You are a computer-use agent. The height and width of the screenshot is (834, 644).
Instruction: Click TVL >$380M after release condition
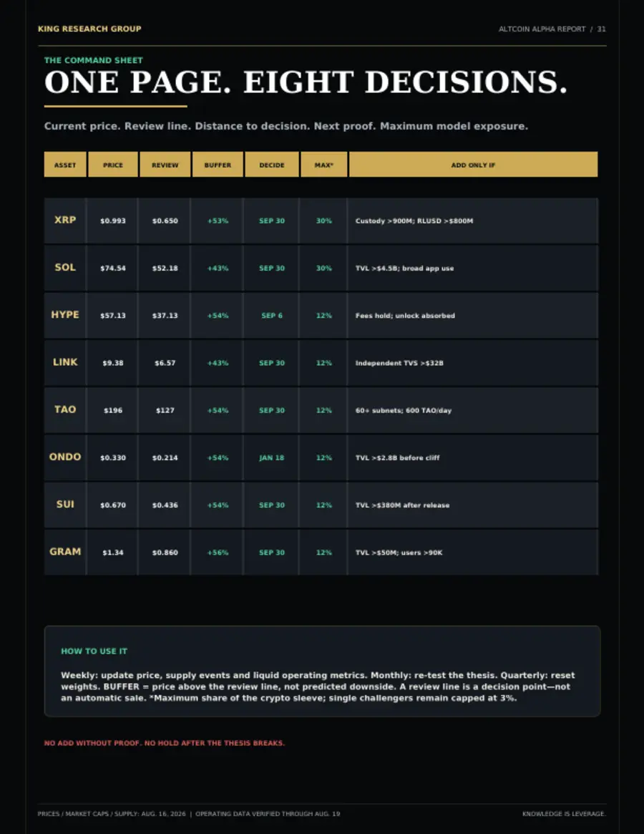pyautogui.click(x=402, y=505)
